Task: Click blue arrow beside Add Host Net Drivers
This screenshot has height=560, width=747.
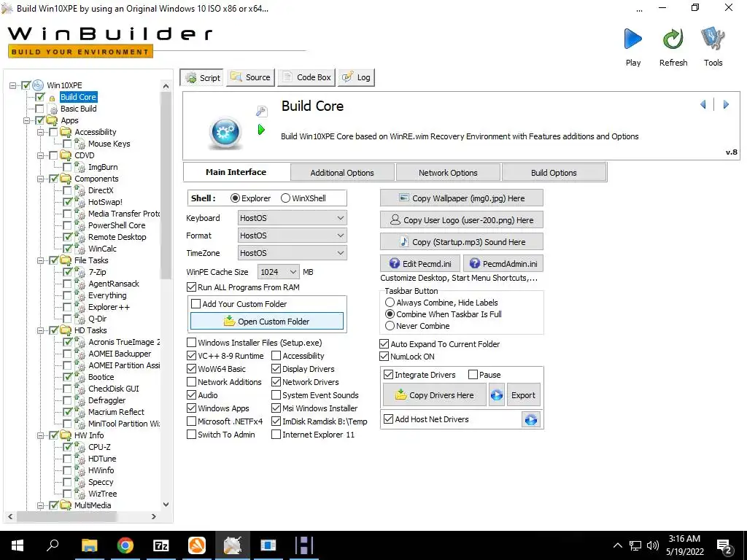Action: pyautogui.click(x=531, y=419)
